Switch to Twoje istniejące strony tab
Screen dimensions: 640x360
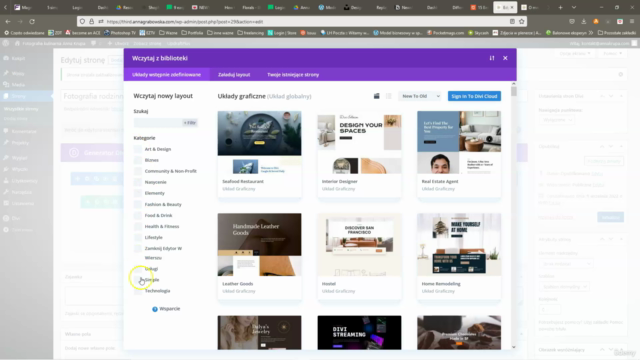click(293, 75)
